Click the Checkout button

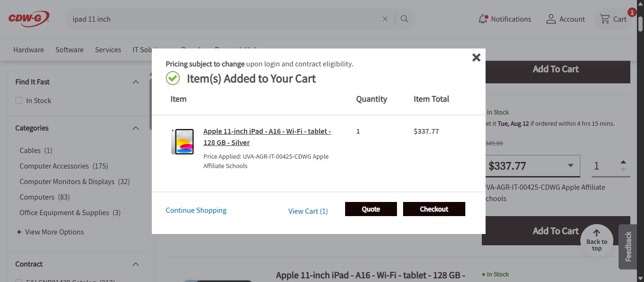[x=434, y=209]
